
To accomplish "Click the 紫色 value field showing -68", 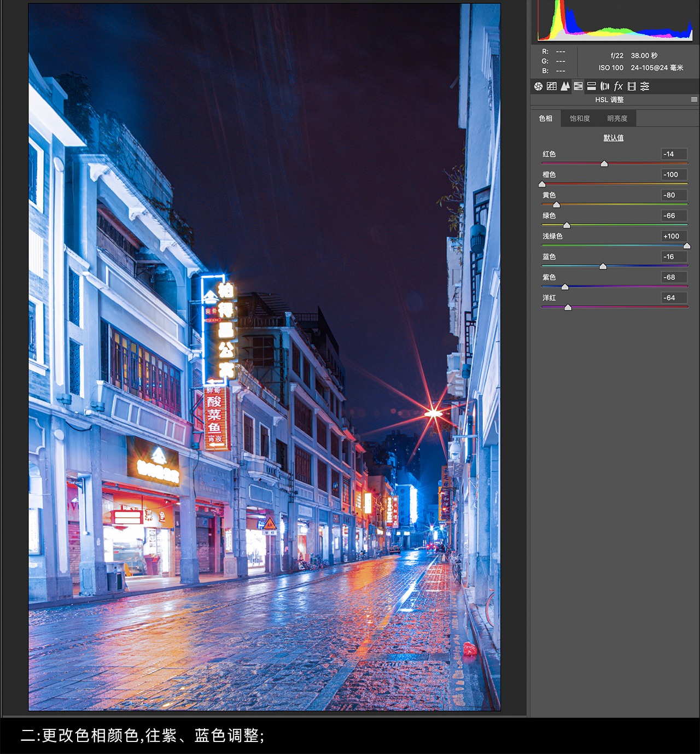I will [674, 277].
